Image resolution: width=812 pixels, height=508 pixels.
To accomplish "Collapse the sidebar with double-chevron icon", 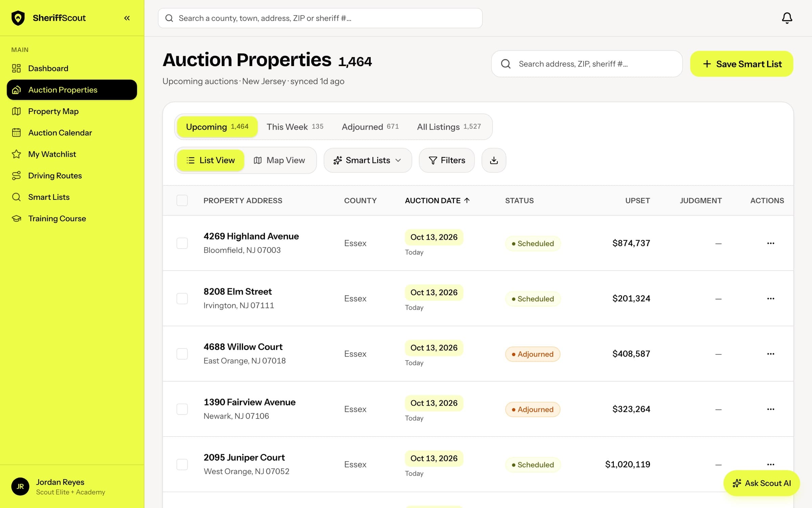I will [x=127, y=18].
